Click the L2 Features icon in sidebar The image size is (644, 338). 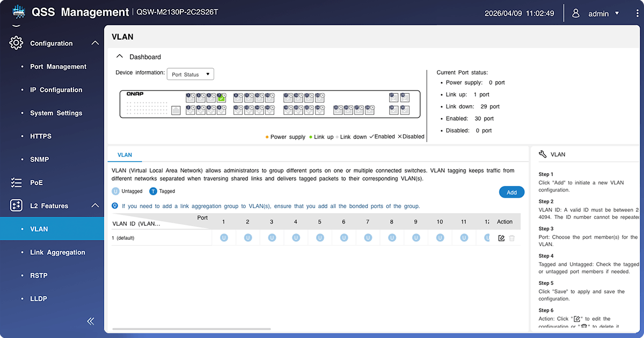[16, 205]
